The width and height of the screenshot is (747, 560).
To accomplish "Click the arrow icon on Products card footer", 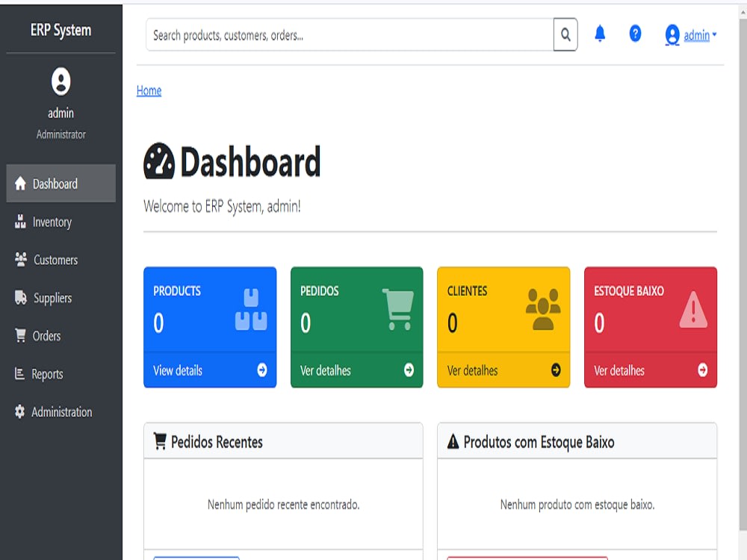I will pyautogui.click(x=262, y=370).
